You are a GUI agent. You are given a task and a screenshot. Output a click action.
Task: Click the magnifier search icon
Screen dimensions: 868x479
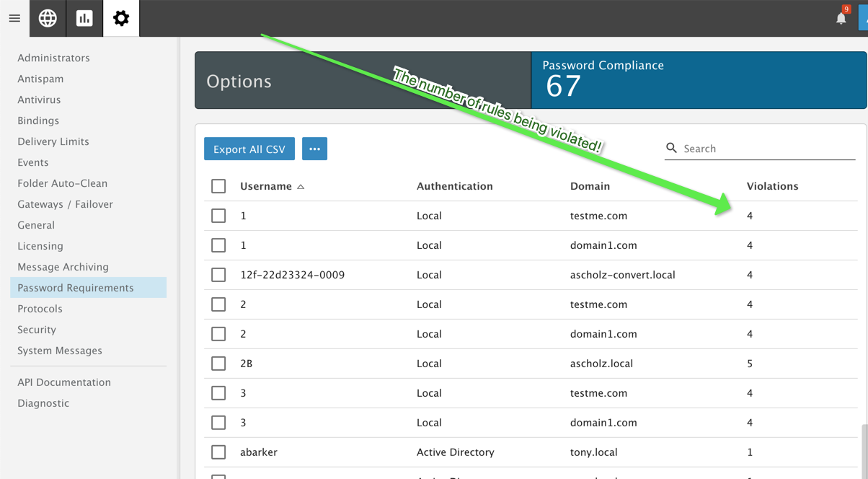(671, 148)
